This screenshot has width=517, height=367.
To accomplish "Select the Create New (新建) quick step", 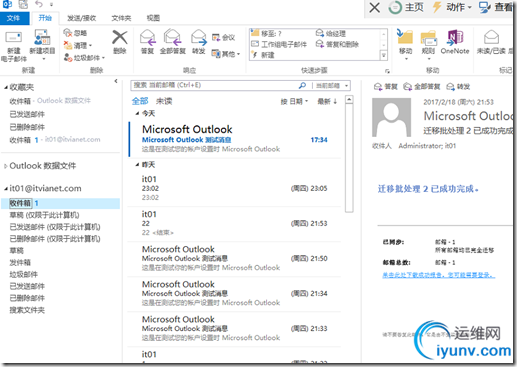I will coord(263,55).
